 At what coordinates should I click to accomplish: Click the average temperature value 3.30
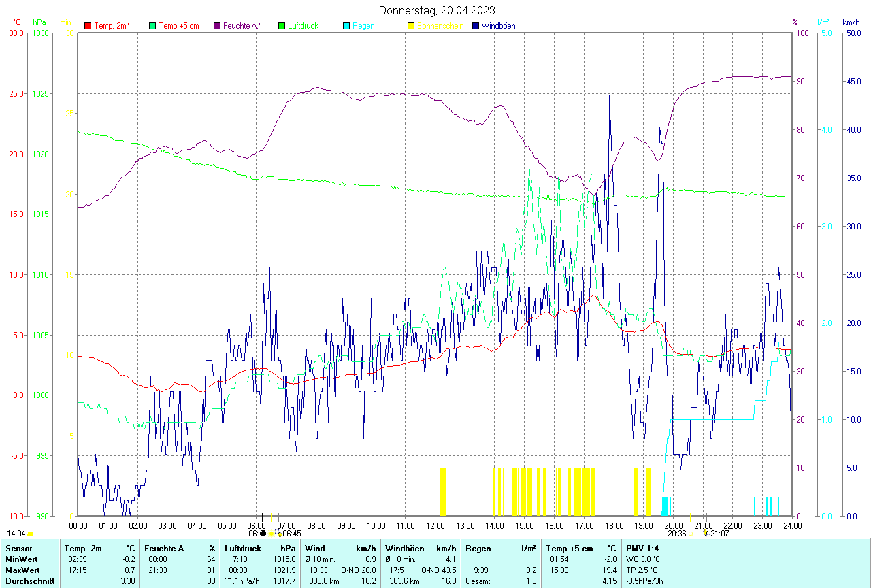[x=129, y=581]
